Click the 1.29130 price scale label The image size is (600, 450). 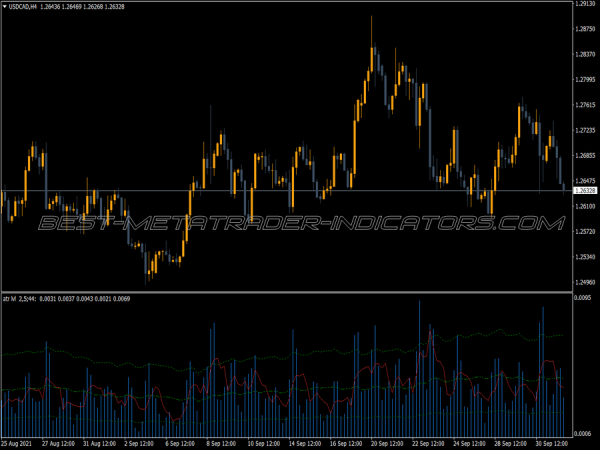point(585,4)
